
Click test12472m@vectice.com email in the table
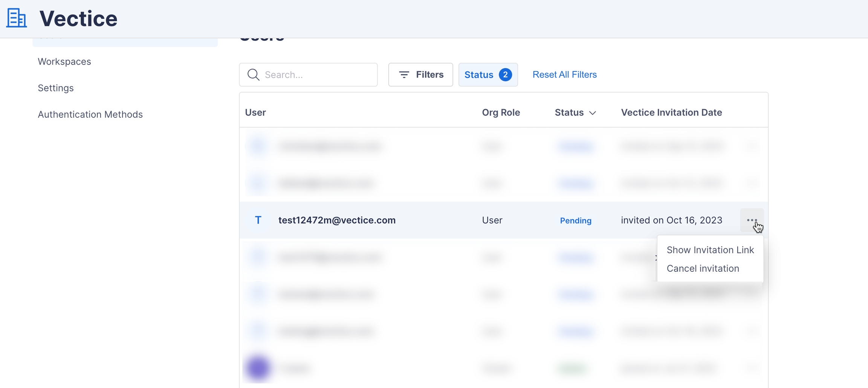337,220
